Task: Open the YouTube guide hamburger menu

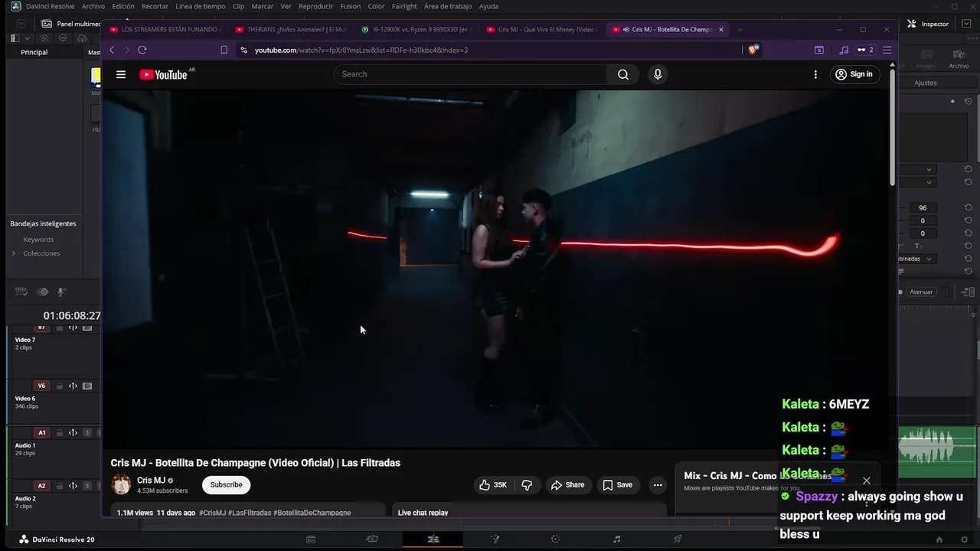Action: 120,74
